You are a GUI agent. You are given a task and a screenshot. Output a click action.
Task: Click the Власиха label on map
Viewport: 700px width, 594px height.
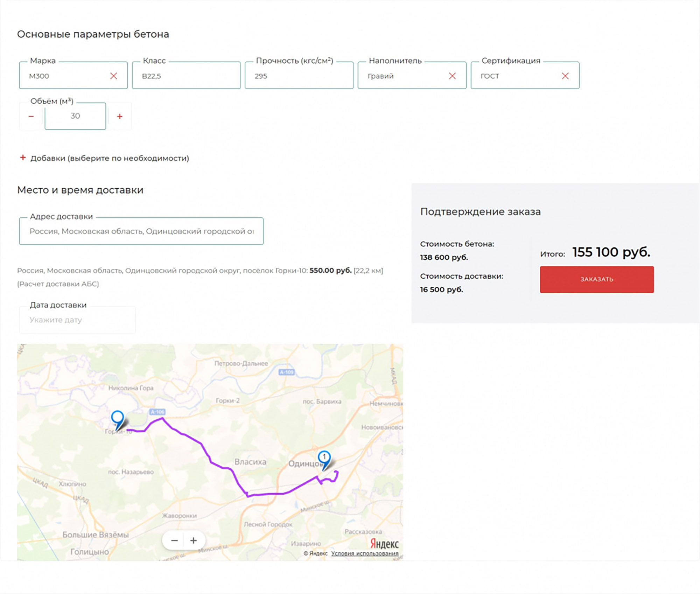pos(250,462)
